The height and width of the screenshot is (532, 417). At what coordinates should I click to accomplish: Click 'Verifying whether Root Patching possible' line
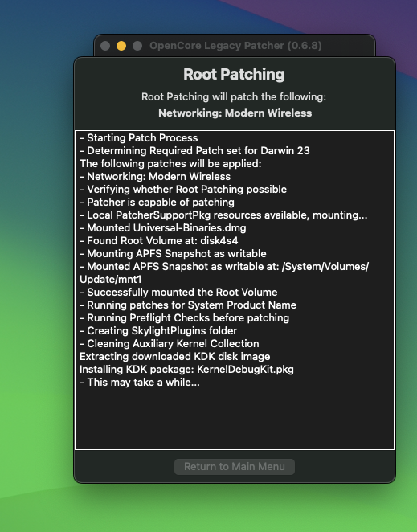point(183,190)
